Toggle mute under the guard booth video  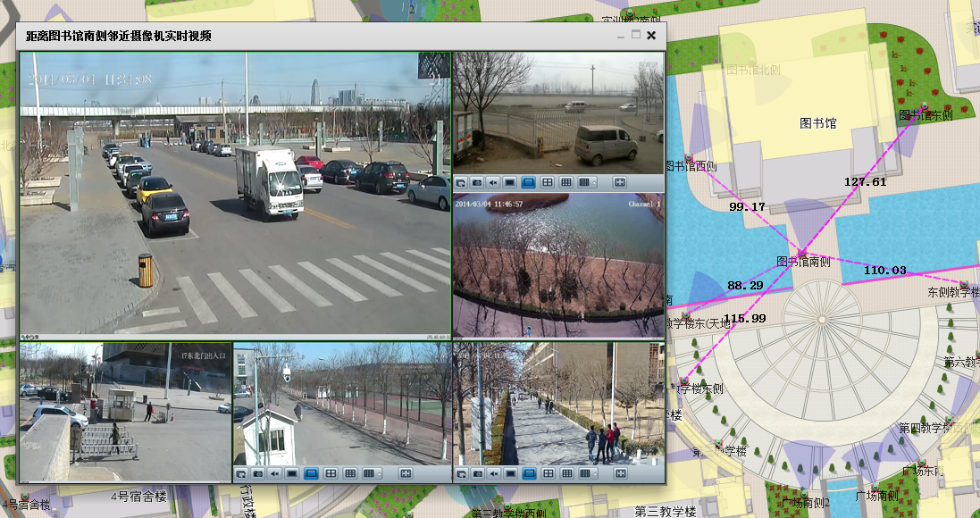[274, 473]
